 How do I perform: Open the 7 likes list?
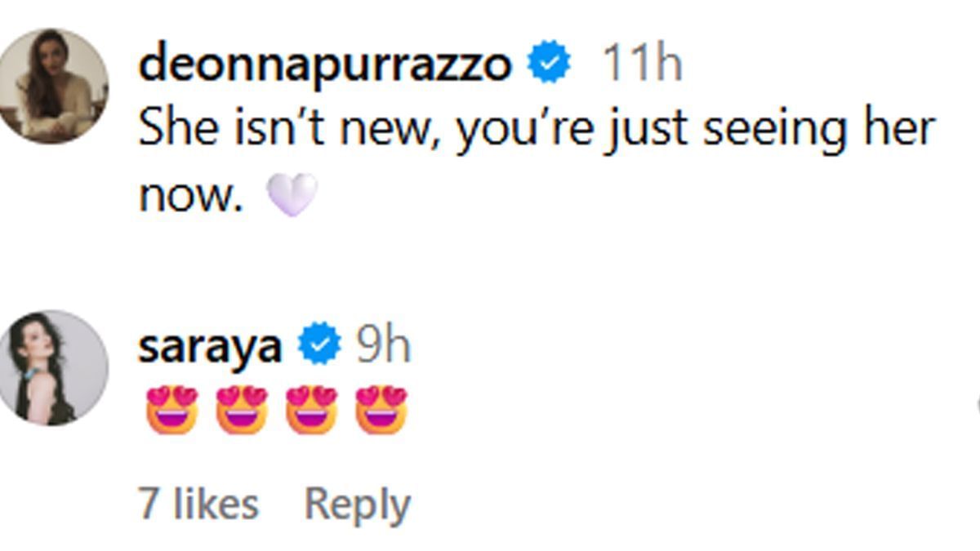pyautogui.click(x=201, y=501)
